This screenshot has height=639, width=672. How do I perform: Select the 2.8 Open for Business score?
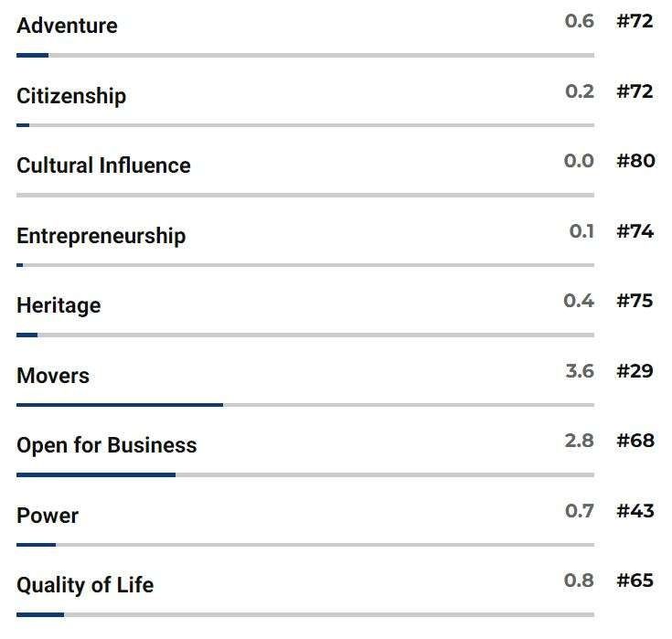[x=580, y=441]
